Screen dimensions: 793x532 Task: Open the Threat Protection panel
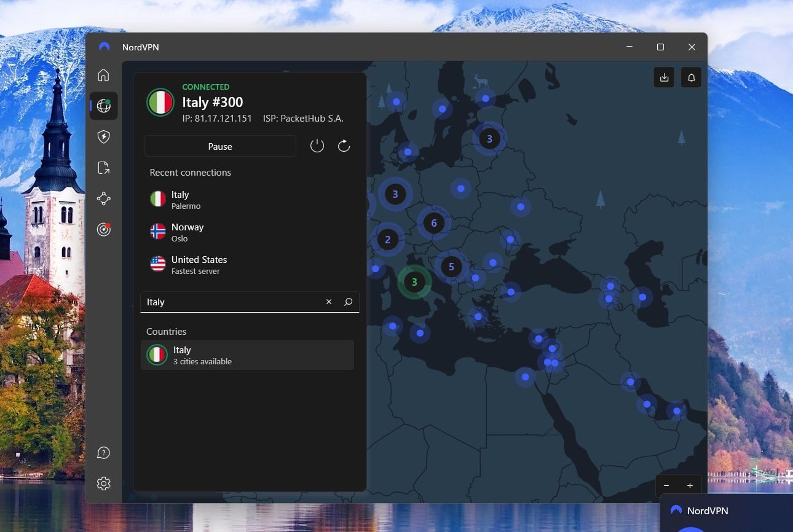pyautogui.click(x=103, y=136)
